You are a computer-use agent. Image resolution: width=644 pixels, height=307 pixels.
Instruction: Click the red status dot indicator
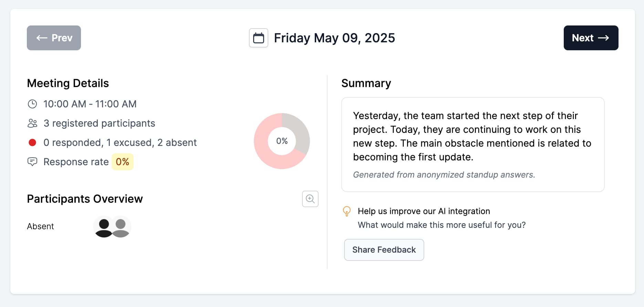pos(32,142)
